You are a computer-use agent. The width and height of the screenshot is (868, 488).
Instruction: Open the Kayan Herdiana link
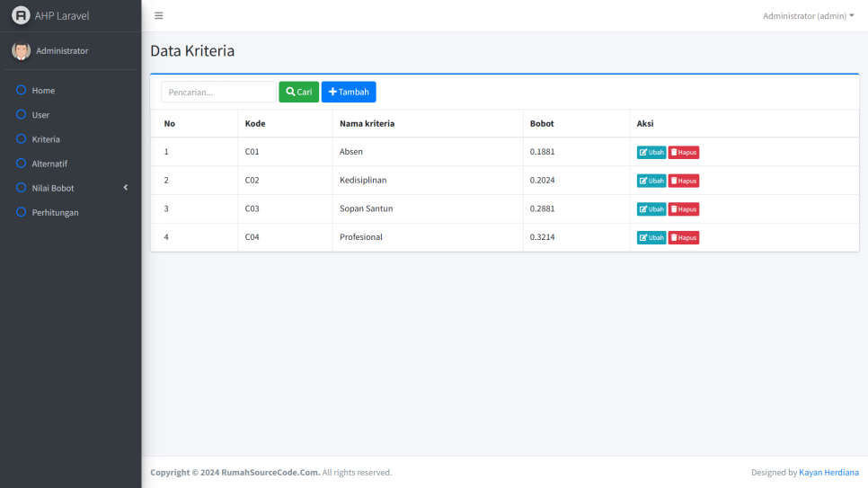coord(828,473)
